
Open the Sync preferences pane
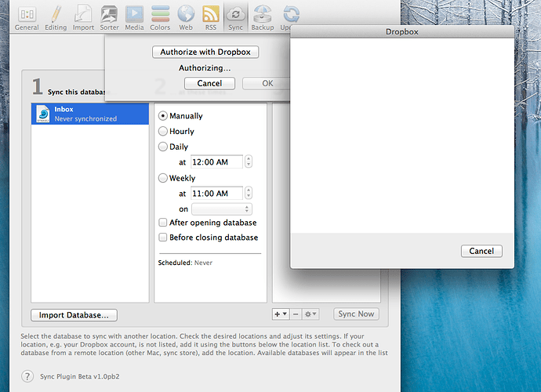(x=236, y=18)
